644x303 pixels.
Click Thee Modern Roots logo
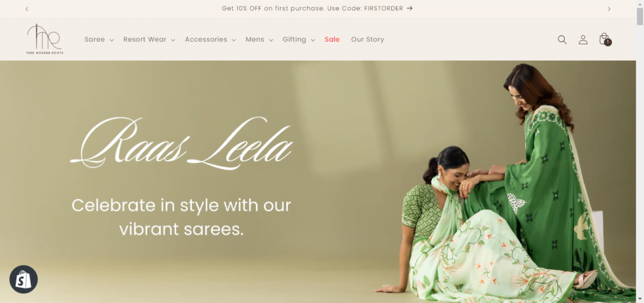click(x=45, y=39)
